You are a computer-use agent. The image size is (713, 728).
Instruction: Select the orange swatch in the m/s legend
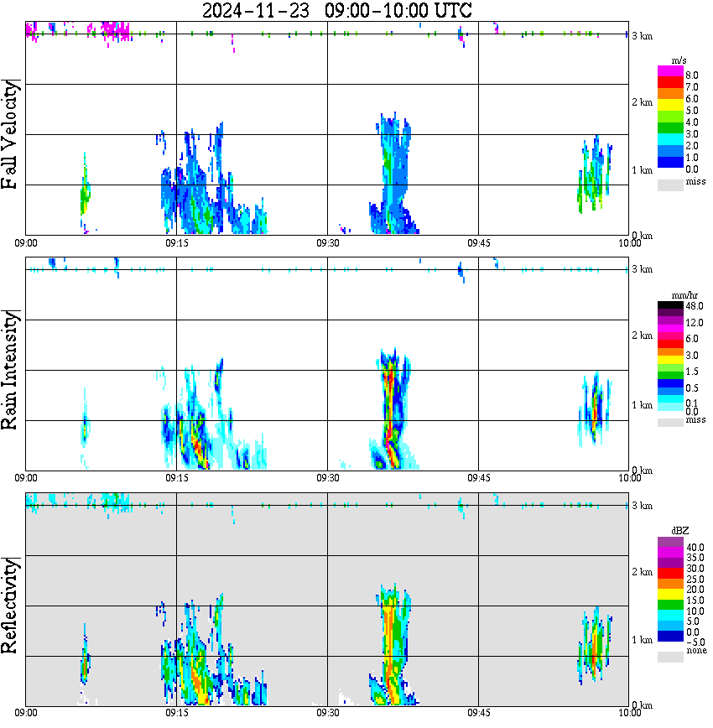coord(670,94)
